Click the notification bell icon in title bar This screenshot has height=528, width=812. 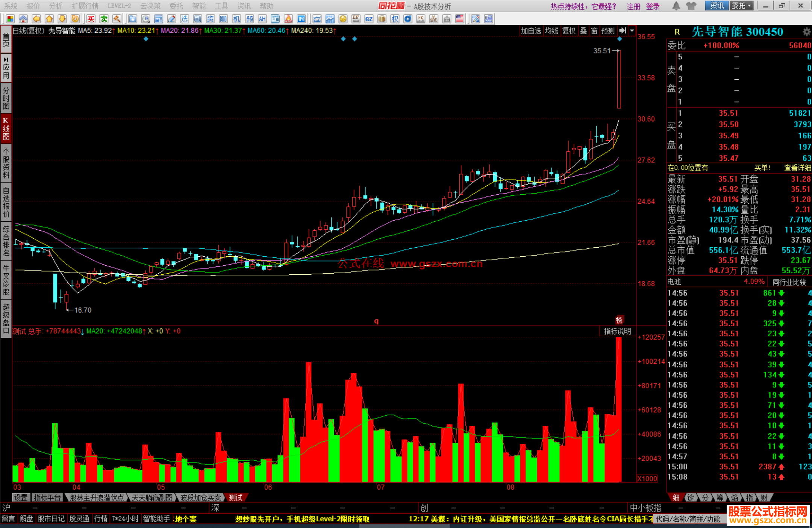[676, 6]
